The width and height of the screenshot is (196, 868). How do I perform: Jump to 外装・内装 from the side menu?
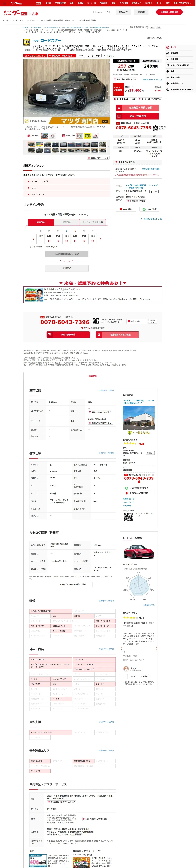tap(173, 78)
